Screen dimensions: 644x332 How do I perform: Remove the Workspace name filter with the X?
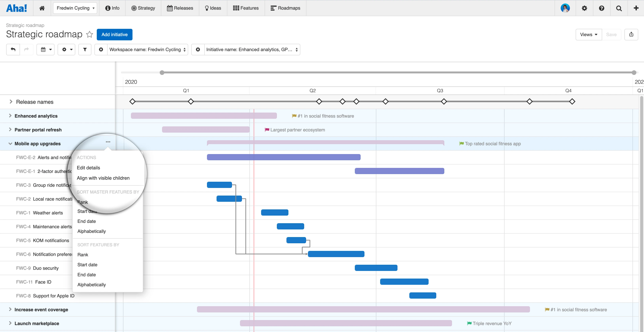click(101, 50)
